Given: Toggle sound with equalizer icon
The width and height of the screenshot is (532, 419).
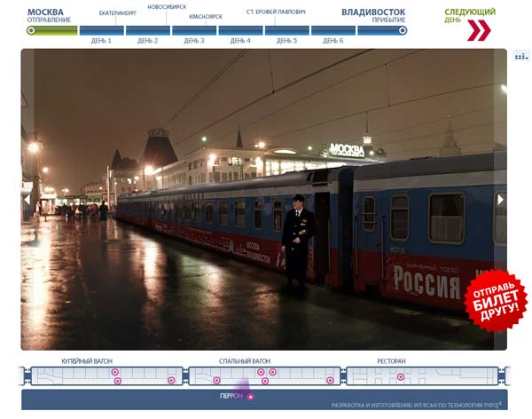Looking at the screenshot, I should coord(520,56).
